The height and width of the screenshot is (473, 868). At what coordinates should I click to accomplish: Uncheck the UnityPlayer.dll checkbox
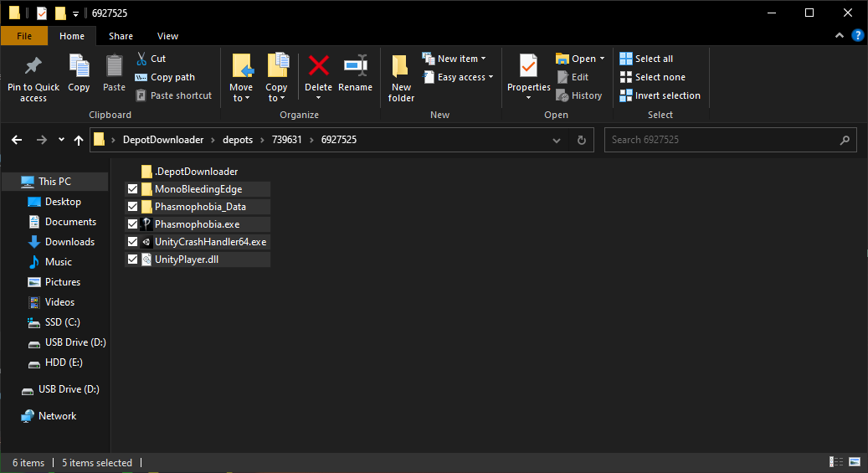click(x=132, y=260)
